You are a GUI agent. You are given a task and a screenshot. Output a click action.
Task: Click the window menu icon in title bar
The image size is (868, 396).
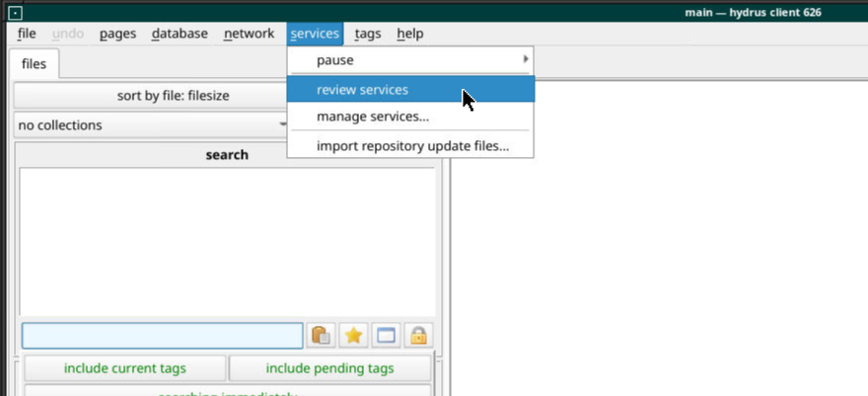[15, 13]
